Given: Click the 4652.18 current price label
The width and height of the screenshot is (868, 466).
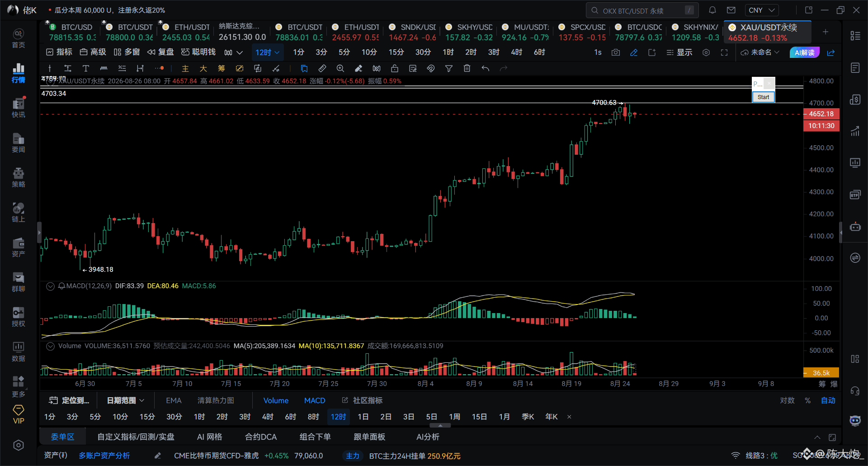Looking at the screenshot, I should pos(821,114).
